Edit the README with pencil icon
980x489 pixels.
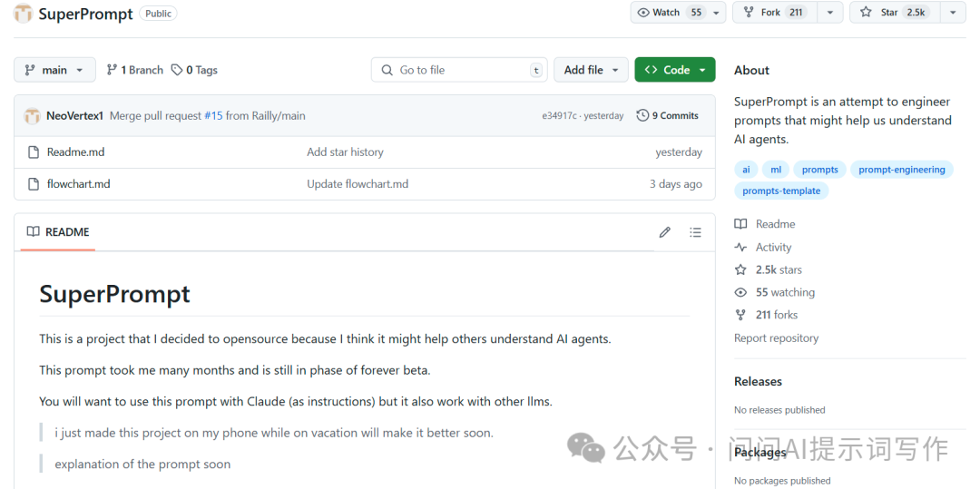(x=665, y=232)
